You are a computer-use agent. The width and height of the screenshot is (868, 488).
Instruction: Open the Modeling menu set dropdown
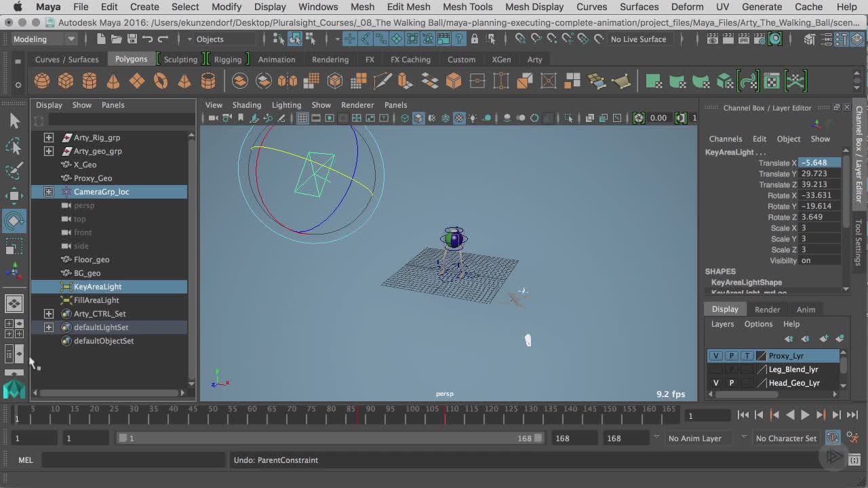45,39
